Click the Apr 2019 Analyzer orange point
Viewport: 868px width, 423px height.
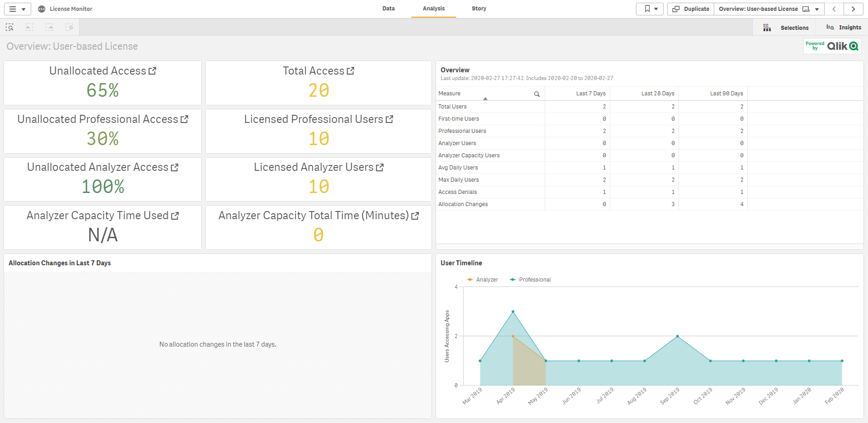[x=513, y=336]
